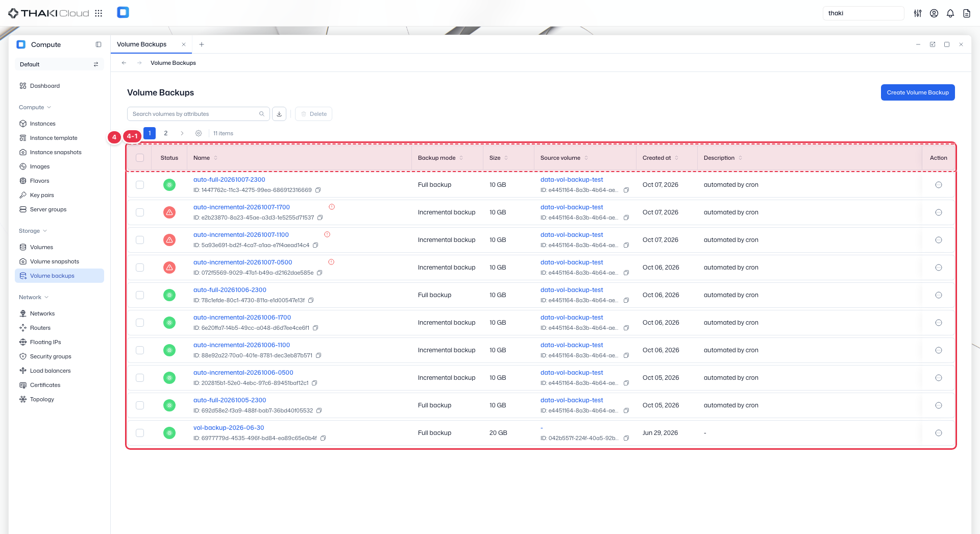Collapse the Compute sidebar panel icon

click(99, 44)
